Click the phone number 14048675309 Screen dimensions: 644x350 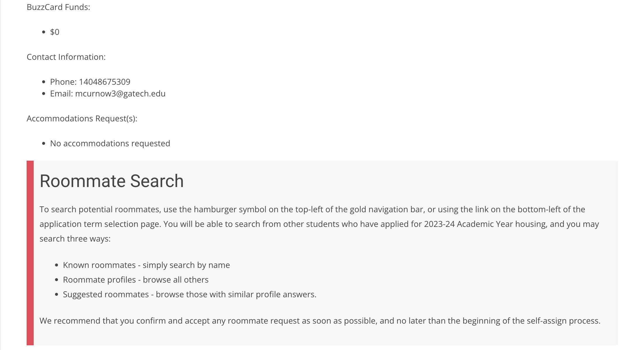(x=105, y=82)
